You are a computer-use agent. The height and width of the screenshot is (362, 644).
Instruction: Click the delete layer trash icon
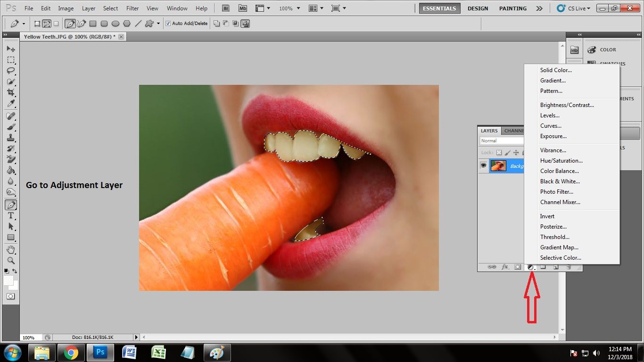(569, 267)
